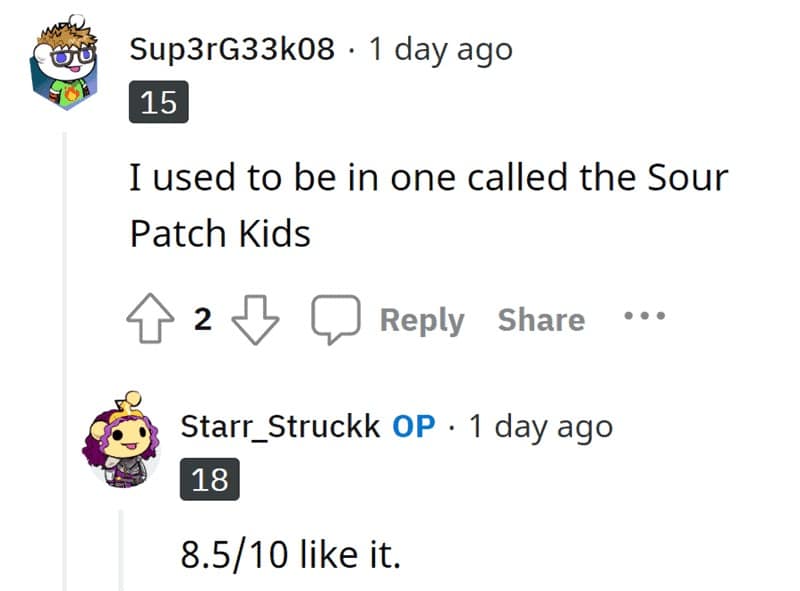Click the Share button

(541, 321)
